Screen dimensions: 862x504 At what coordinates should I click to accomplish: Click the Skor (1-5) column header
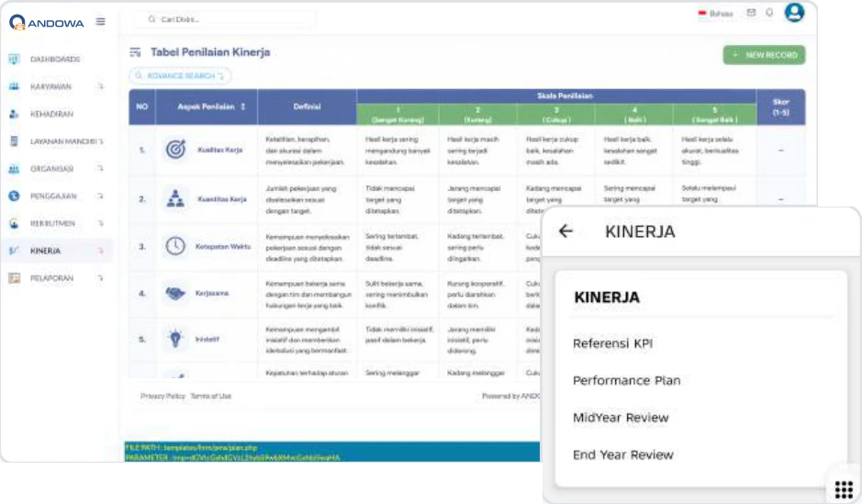pyautogui.click(x=780, y=106)
